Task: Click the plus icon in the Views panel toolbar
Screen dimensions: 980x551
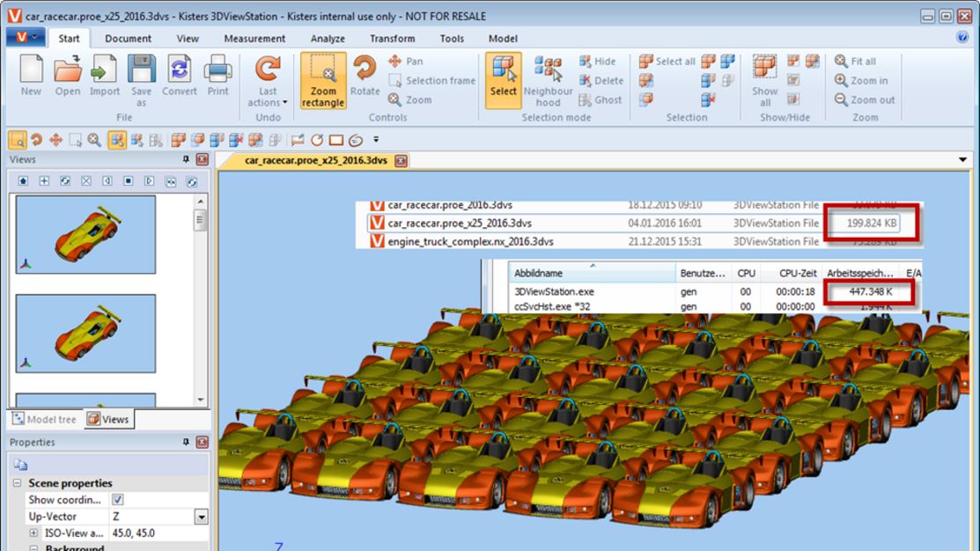Action: click(44, 181)
